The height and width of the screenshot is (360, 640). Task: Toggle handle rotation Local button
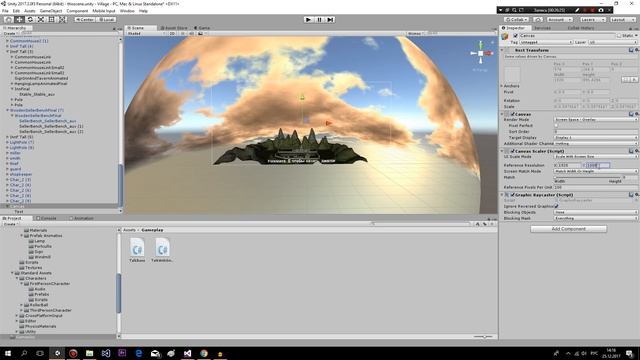click(x=106, y=20)
